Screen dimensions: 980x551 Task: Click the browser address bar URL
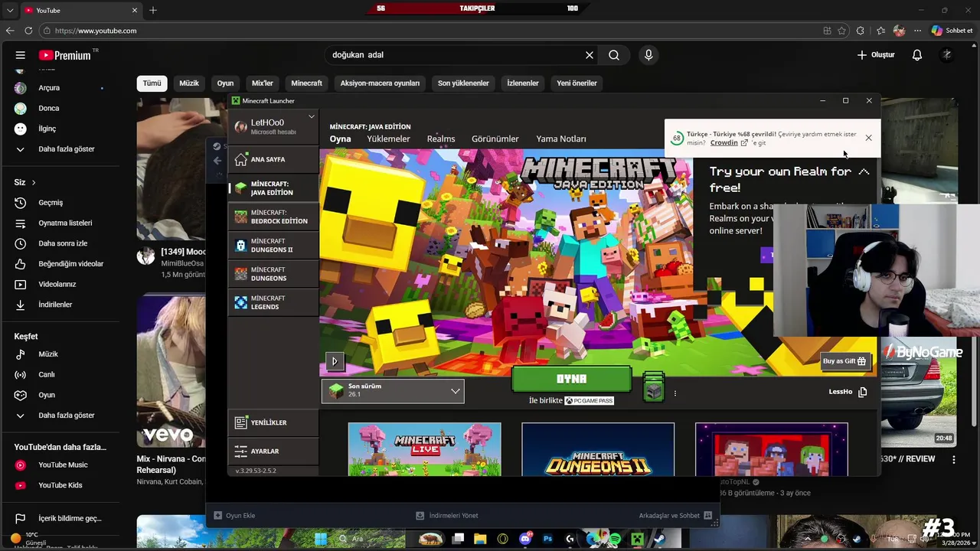pos(96,31)
